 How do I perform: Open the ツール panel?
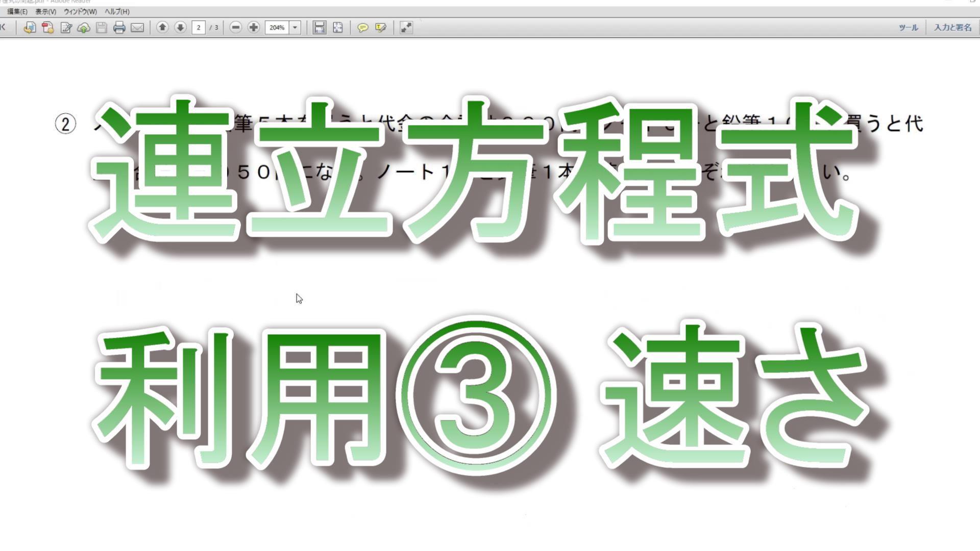click(x=909, y=28)
